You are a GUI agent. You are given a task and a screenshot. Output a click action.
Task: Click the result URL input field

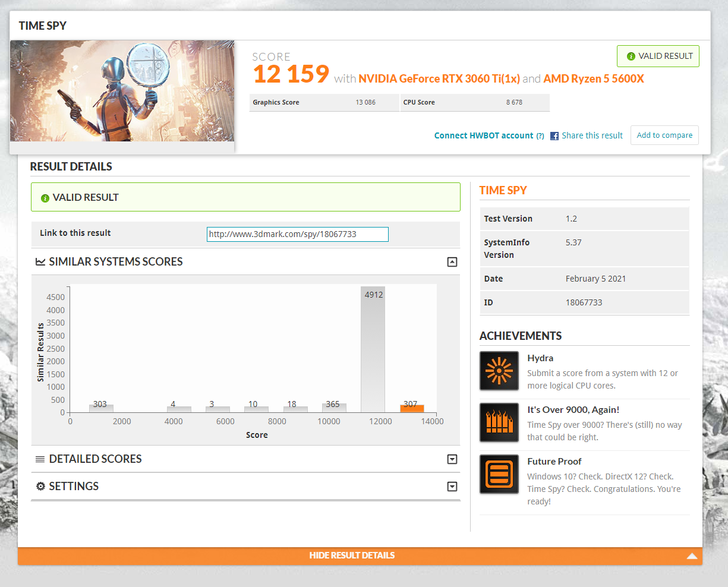(x=298, y=234)
